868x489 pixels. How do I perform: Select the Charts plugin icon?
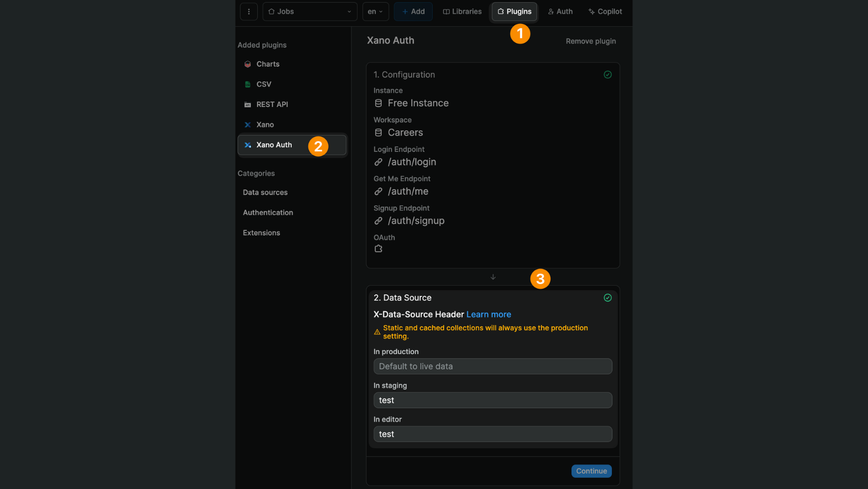coord(248,64)
